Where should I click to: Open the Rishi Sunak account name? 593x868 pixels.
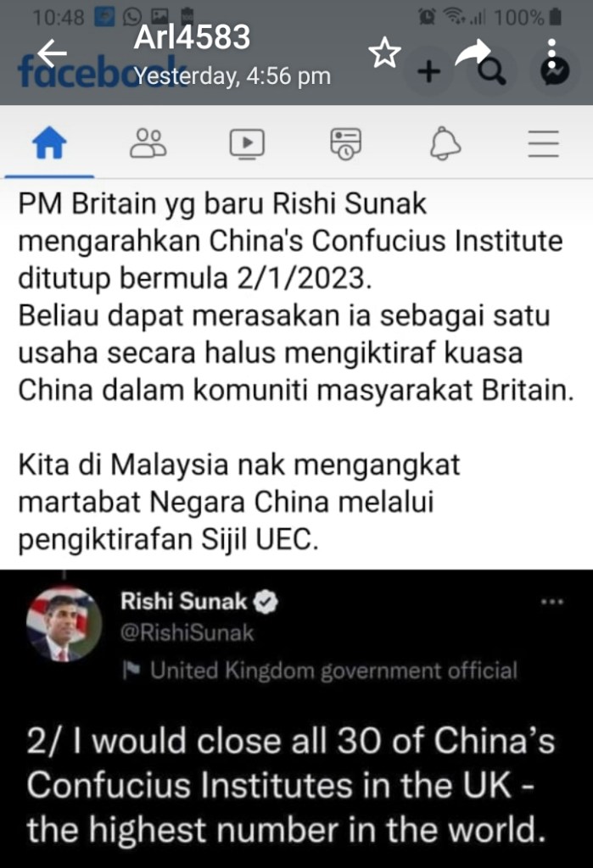click(183, 601)
